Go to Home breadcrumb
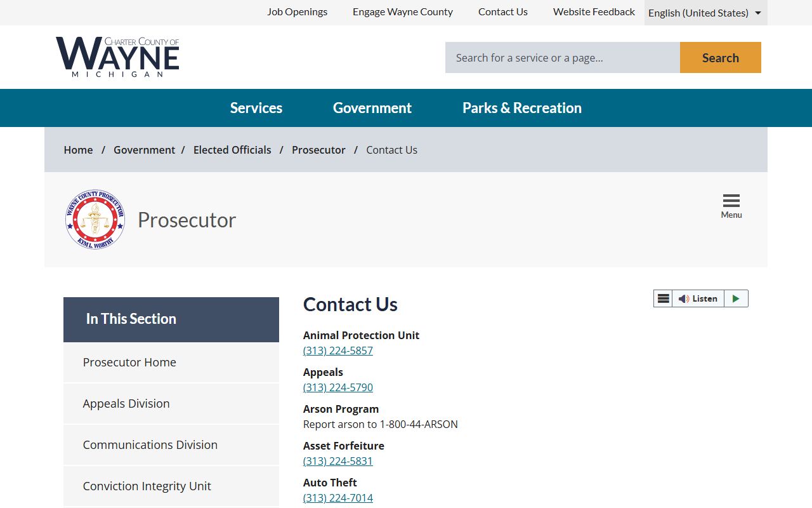The image size is (812, 508). (x=78, y=150)
